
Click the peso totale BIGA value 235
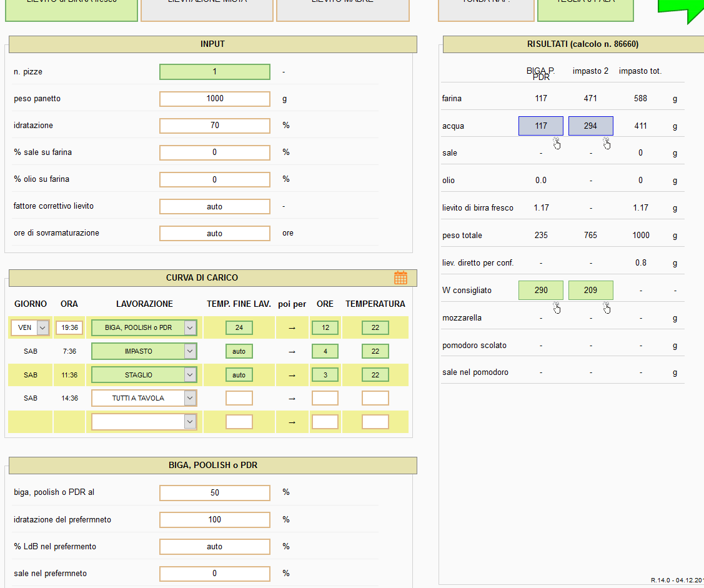tap(541, 235)
